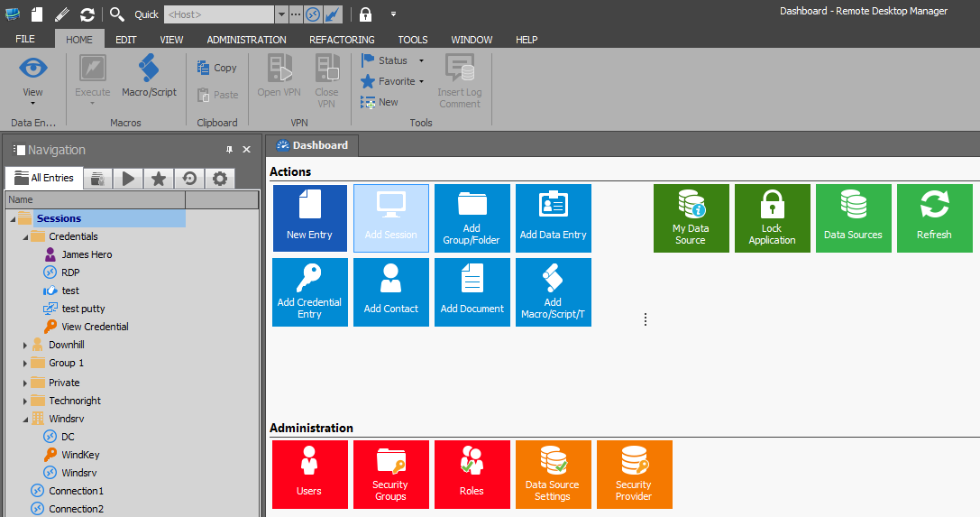Open the Security Provider tile

point(635,475)
